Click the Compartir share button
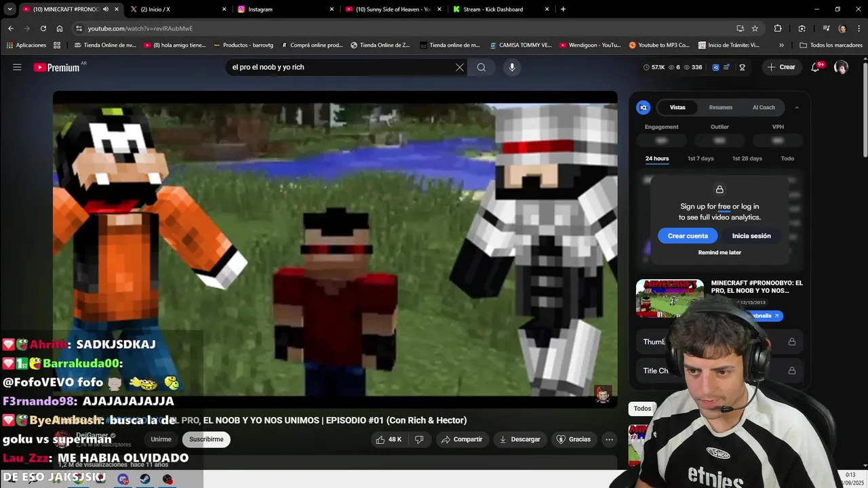The image size is (868, 488). pyautogui.click(x=462, y=439)
